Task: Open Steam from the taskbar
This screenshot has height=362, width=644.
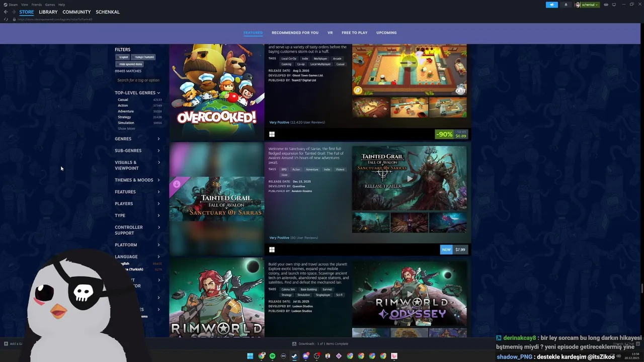Action: click(x=294, y=356)
